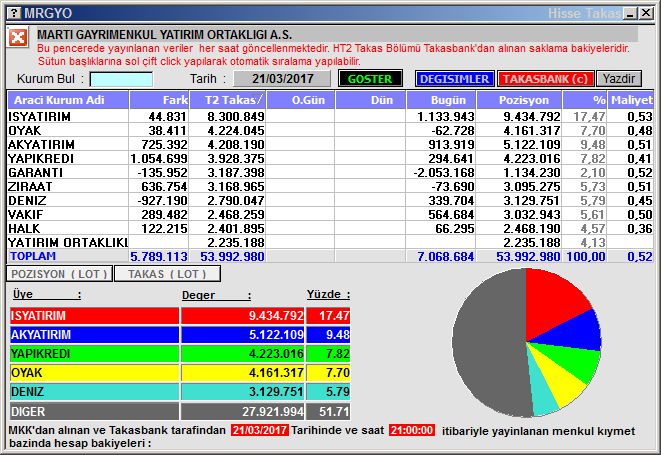Sort by % column header
The height and width of the screenshot is (455, 661).
tap(584, 100)
